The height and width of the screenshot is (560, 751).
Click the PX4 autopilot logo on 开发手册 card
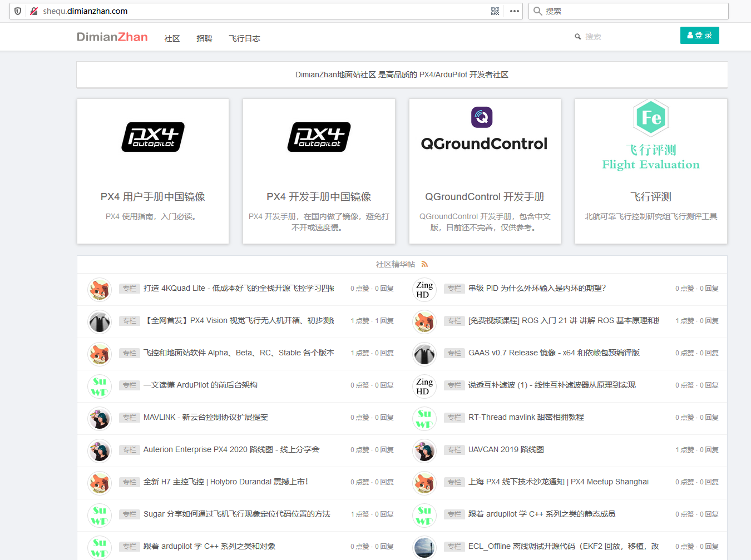[319, 137]
